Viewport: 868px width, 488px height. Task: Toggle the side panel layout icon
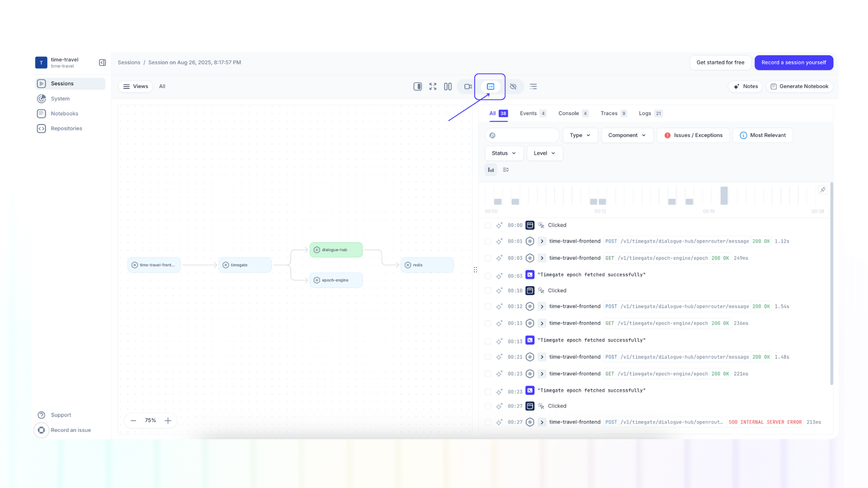coord(417,86)
